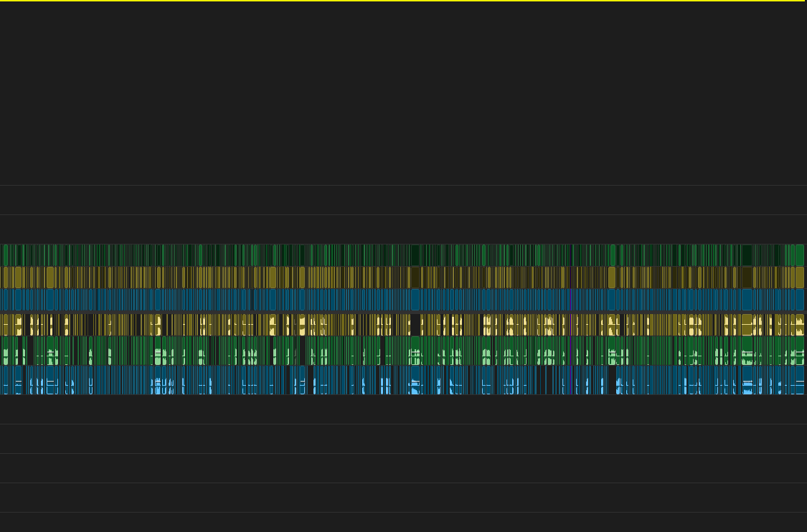Image resolution: width=807 pixels, height=532 pixels.
Task: Select the final clip on the olive-yellow video track
Action: point(800,277)
